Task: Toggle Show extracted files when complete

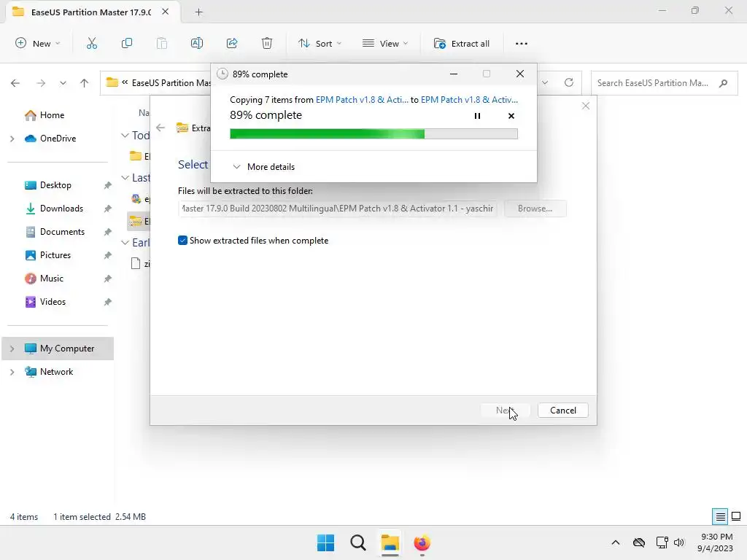Action: 182,241
